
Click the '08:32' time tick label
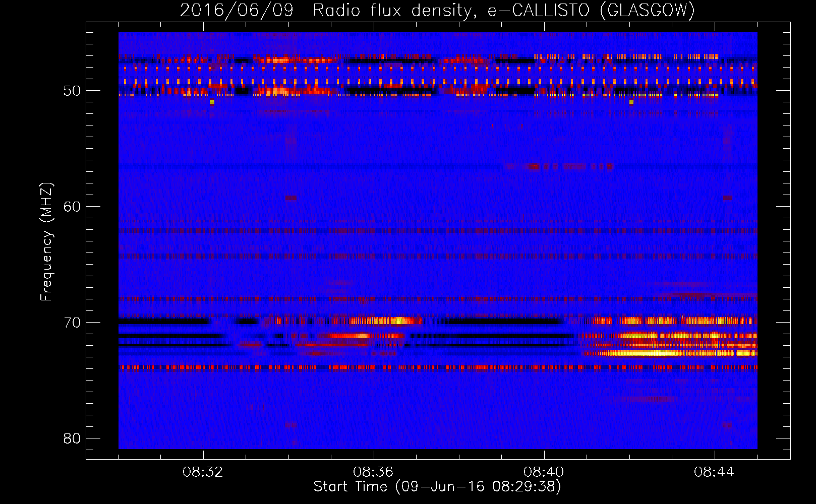coord(203,472)
